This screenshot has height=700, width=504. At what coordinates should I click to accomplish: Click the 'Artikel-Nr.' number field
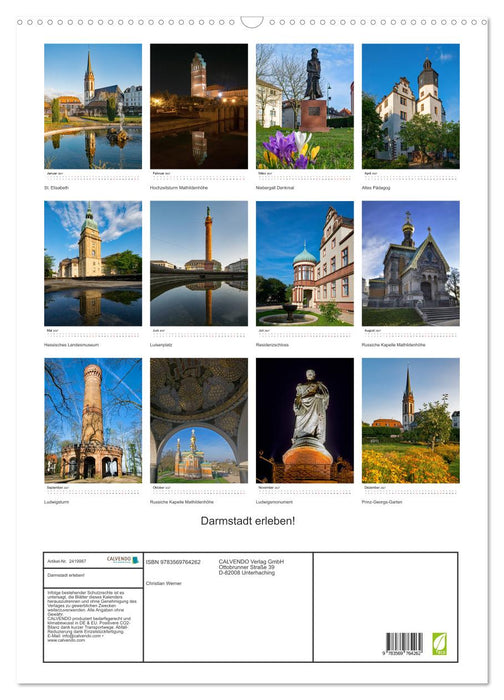point(67,561)
